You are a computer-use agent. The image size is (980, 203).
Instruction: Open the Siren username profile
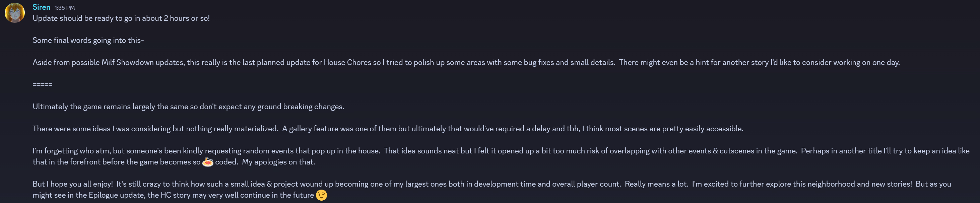tap(41, 7)
